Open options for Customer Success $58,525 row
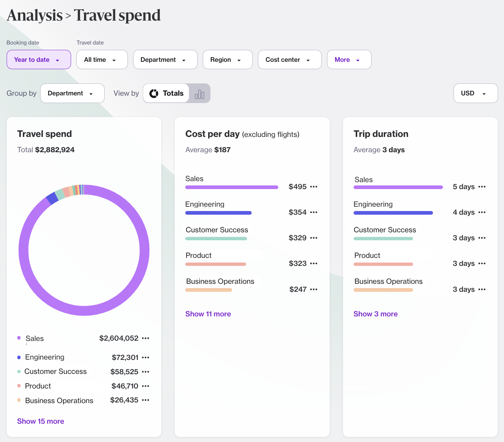The width and height of the screenshot is (504, 442). 145,372
